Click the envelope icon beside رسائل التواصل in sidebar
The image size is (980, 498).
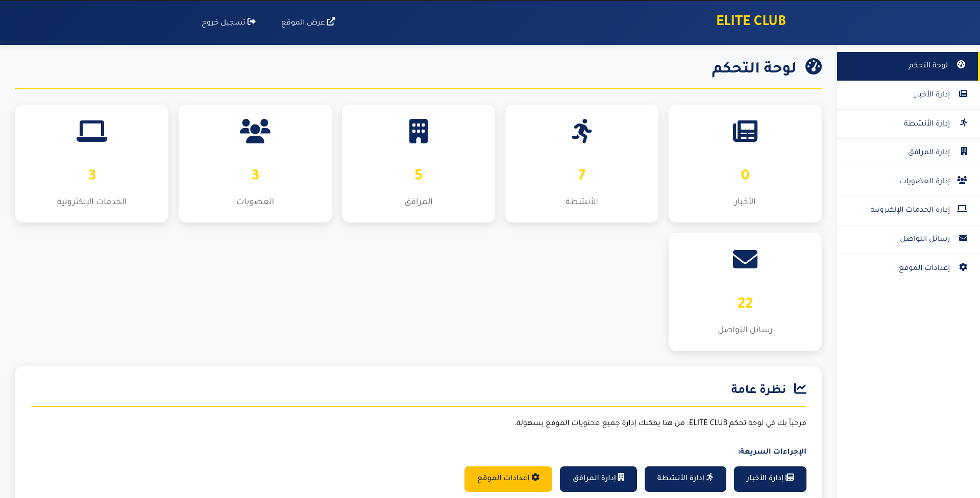click(x=963, y=238)
